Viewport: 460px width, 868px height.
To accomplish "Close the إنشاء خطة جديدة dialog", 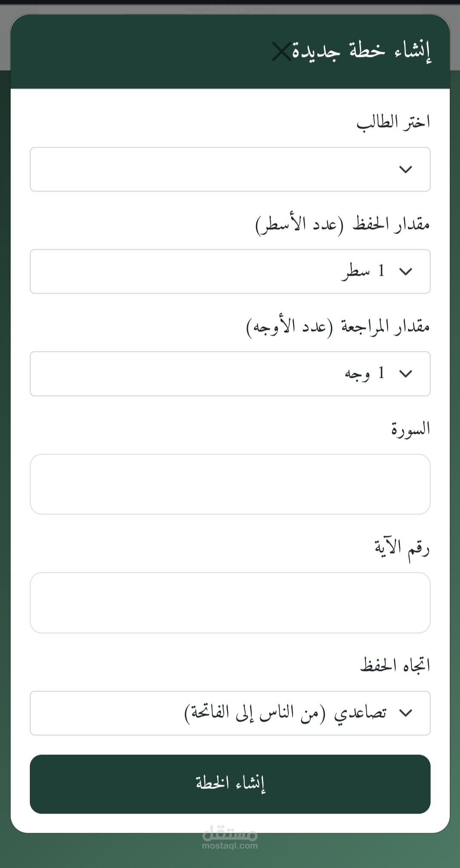I will (282, 52).
